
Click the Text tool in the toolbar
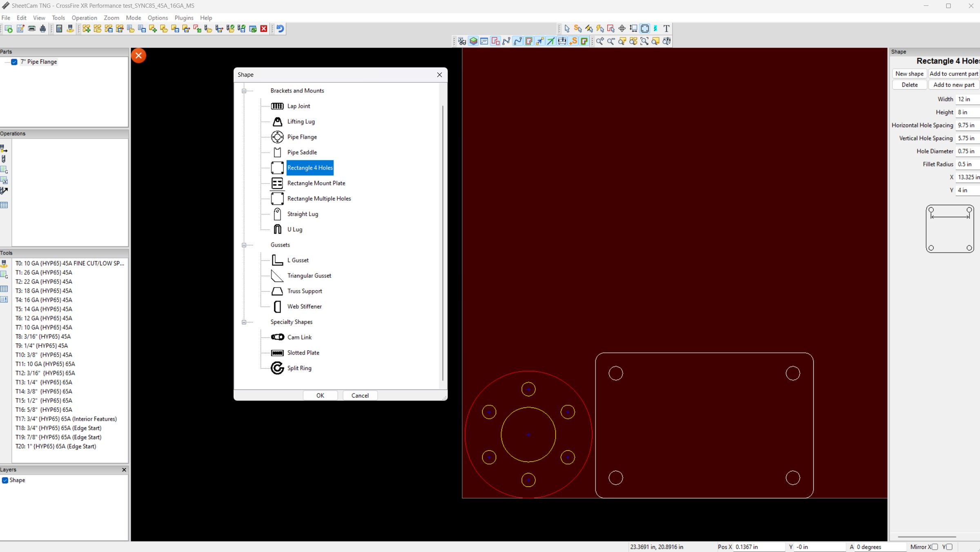tap(666, 28)
